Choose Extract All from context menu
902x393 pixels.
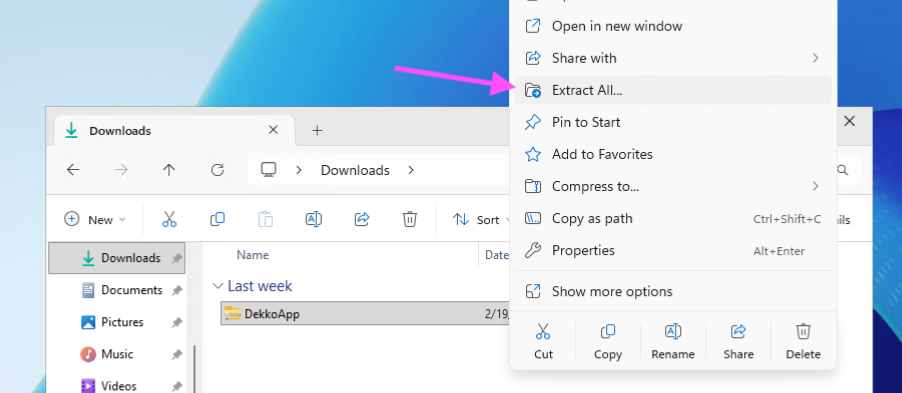672,90
